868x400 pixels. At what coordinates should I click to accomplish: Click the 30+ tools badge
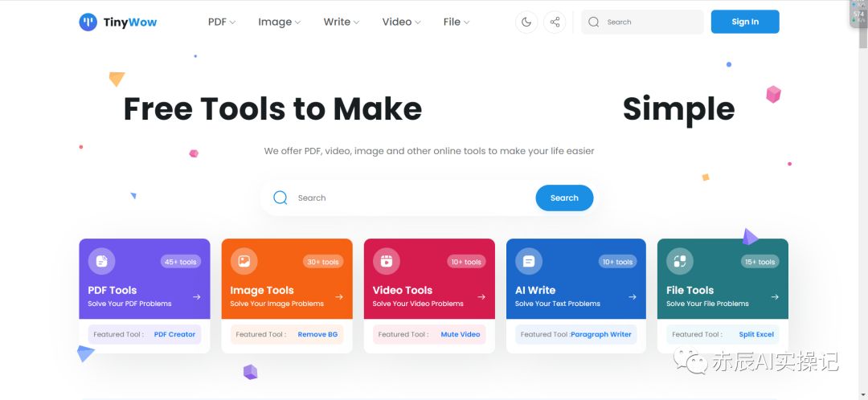[x=323, y=262]
